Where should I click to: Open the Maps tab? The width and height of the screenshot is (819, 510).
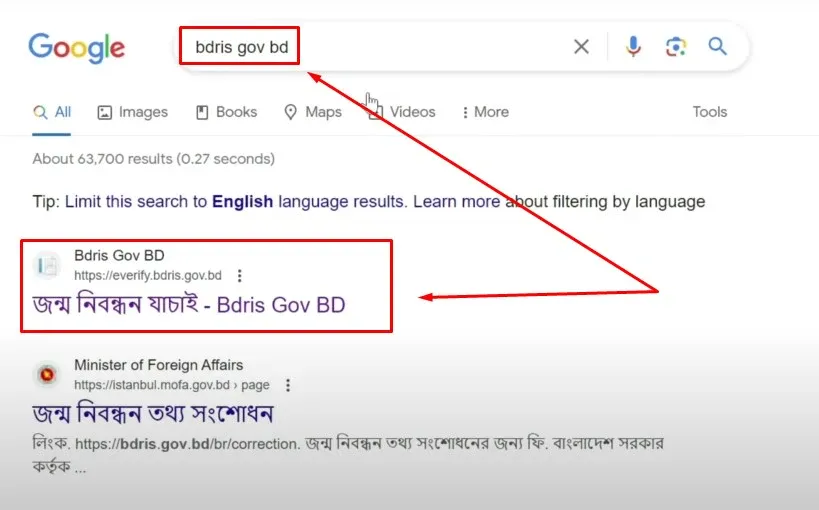pyautogui.click(x=313, y=112)
